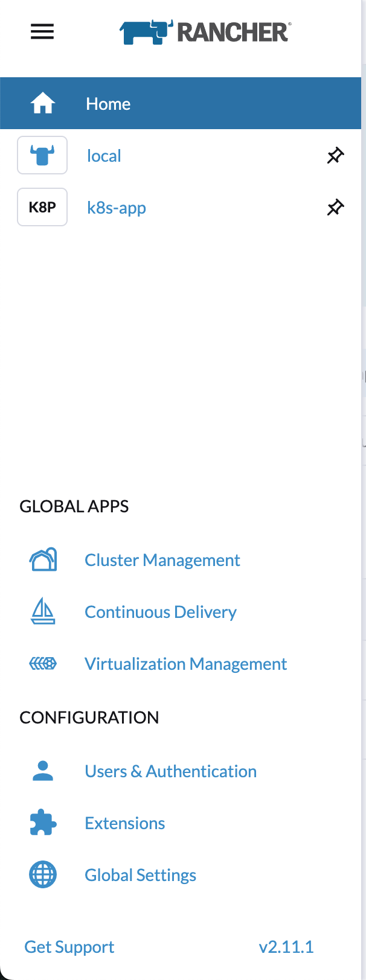Click the local cluster bull icon
This screenshot has width=366, height=980.
(x=42, y=155)
